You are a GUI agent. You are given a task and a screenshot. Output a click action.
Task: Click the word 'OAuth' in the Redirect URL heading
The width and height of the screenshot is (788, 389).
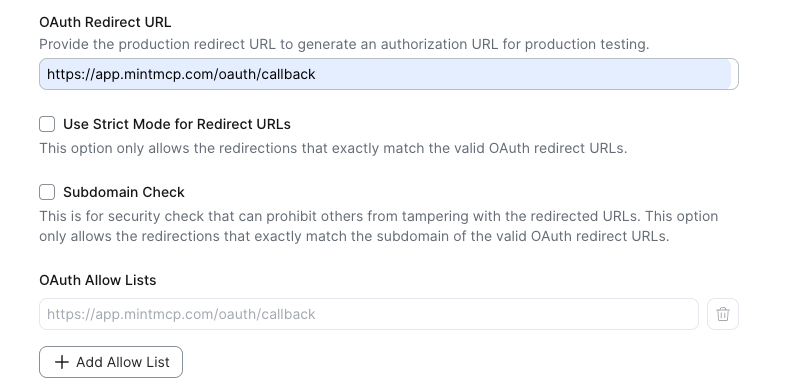(60, 22)
